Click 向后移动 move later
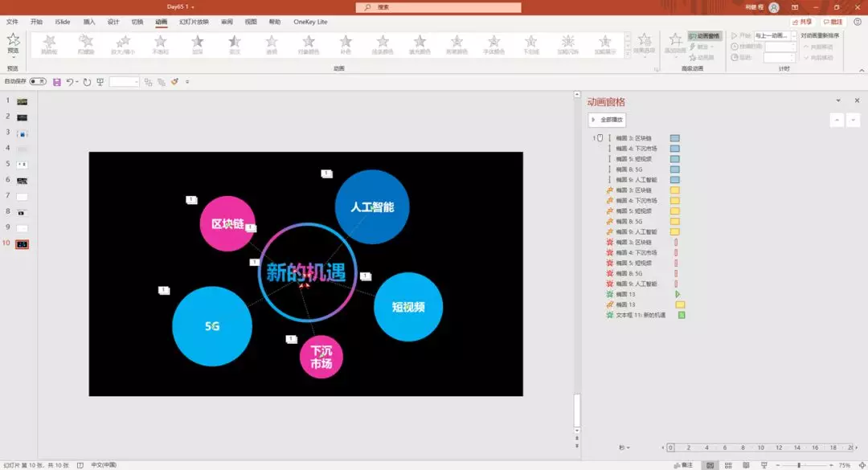This screenshot has width=868, height=470. 818,58
